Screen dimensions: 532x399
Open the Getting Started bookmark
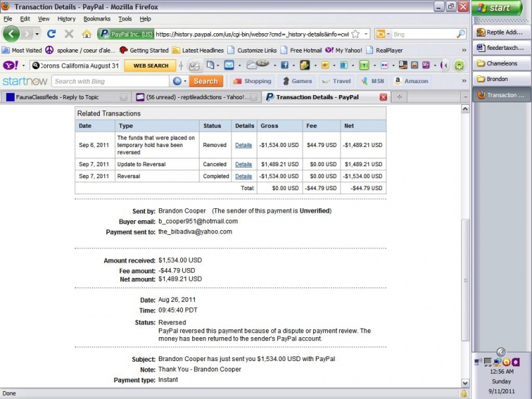pos(144,51)
